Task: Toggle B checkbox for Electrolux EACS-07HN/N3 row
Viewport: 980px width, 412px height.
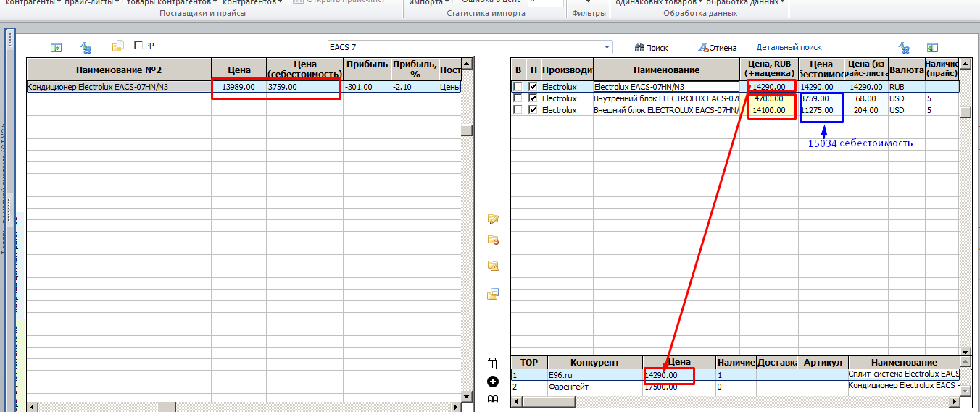Action: [518, 87]
